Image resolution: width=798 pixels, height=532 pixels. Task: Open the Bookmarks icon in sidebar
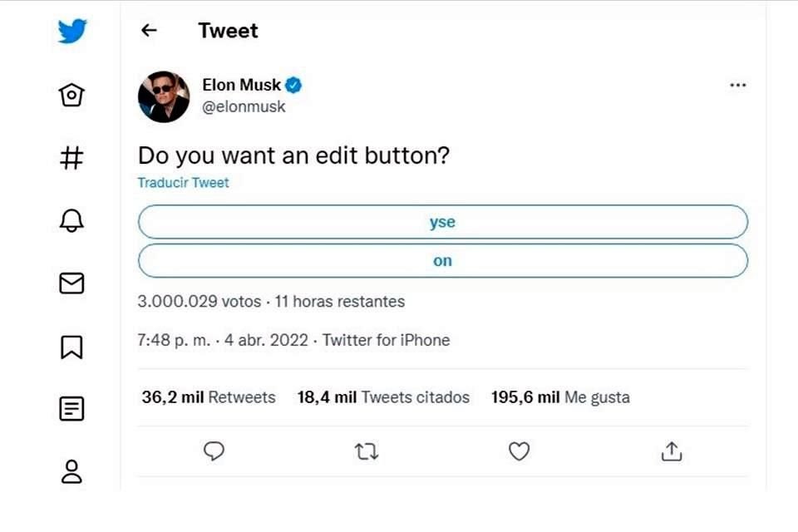point(72,347)
